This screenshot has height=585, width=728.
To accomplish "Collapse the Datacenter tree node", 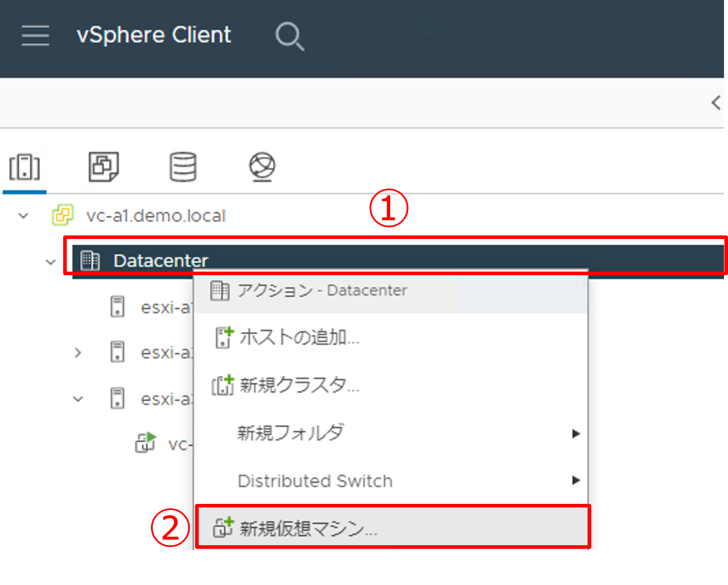I will point(50,262).
